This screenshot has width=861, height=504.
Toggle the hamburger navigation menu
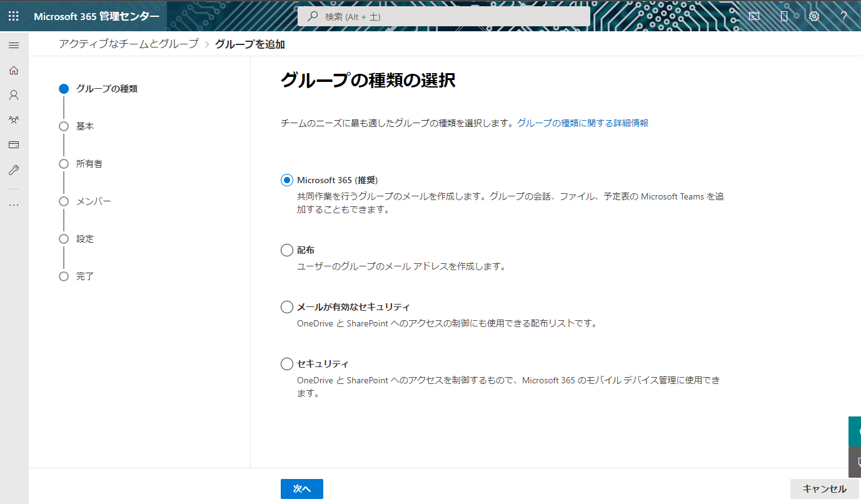[14, 45]
